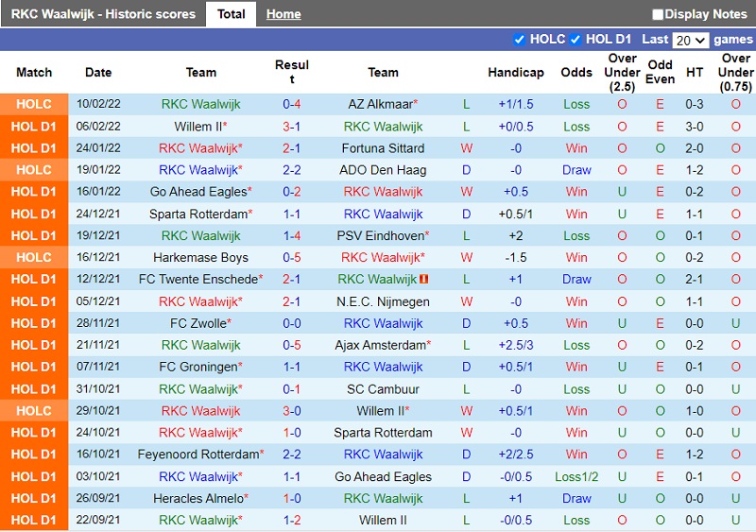Enable the Display Notes checkbox
Viewport: 756px width, 532px height.
658,14
